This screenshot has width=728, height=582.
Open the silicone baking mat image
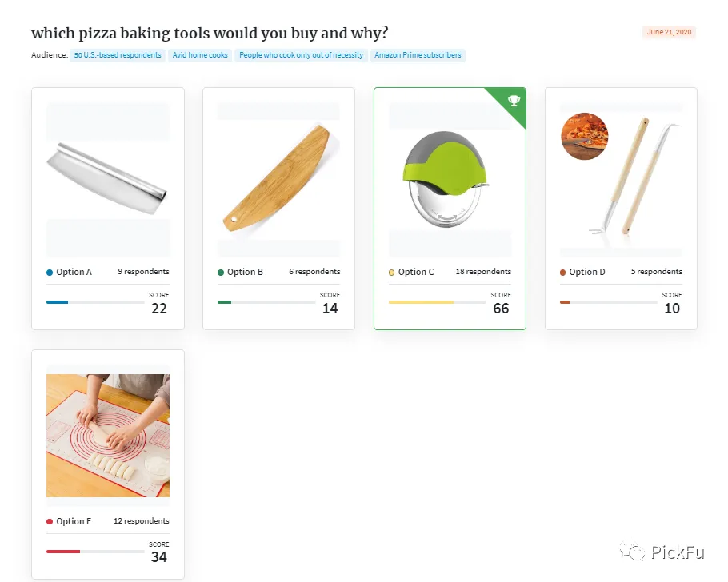click(x=108, y=436)
